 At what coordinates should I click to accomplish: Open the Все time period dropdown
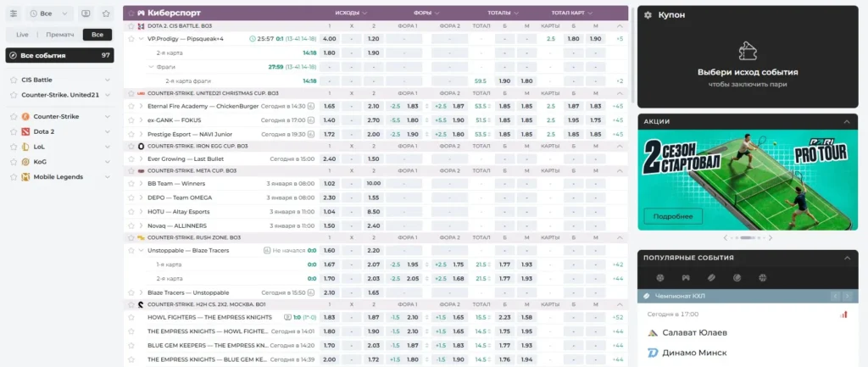(49, 14)
